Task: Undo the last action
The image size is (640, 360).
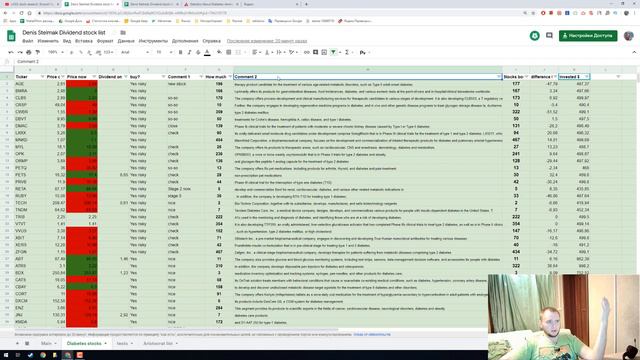Action: [x=11, y=52]
